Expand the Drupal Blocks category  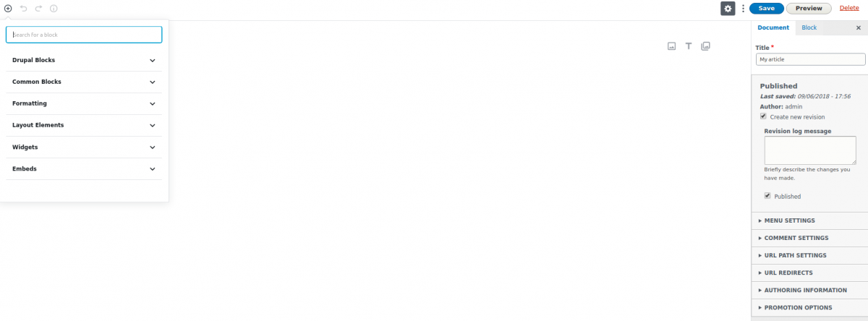(84, 60)
